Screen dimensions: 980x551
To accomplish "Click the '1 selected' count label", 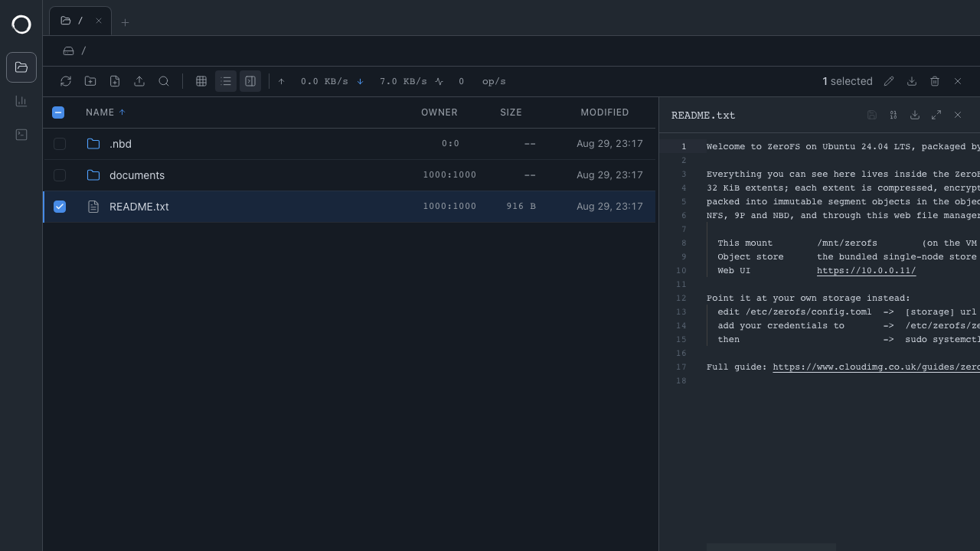I will coord(848,81).
